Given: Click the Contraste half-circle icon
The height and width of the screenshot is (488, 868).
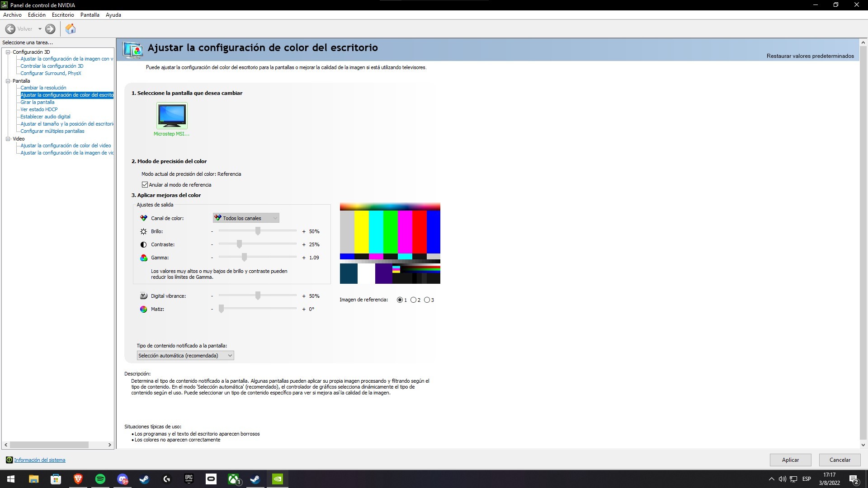Looking at the screenshot, I should pos(143,244).
